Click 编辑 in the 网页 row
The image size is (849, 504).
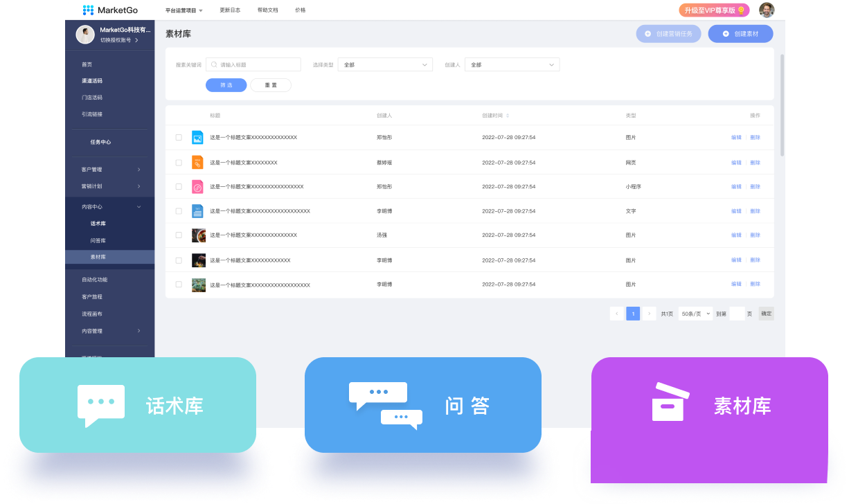pos(736,163)
